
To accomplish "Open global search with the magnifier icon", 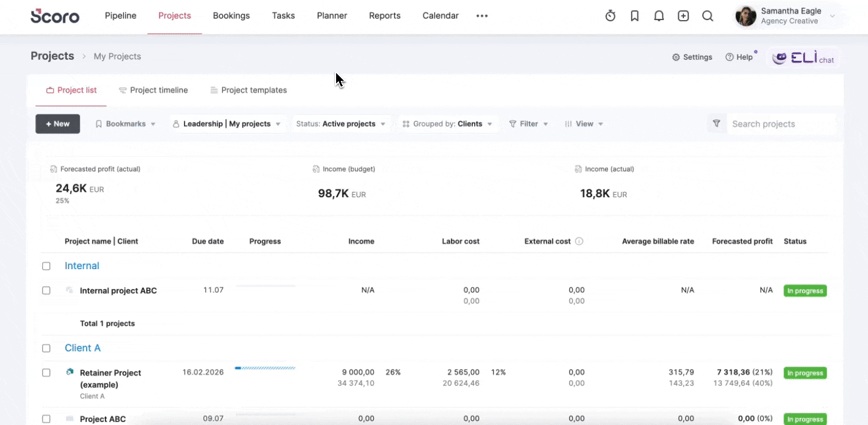I will tap(707, 15).
